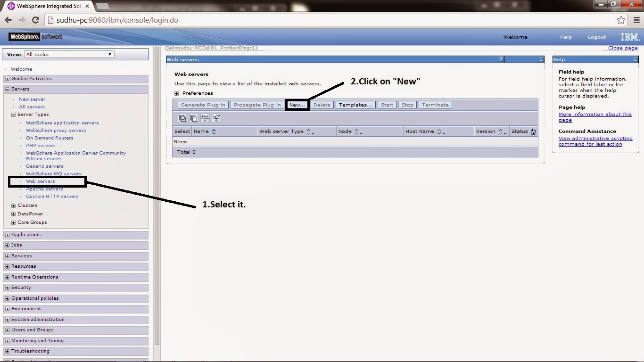The image size is (644, 362).
Task: Click Logout in the top banner
Action: click(596, 37)
